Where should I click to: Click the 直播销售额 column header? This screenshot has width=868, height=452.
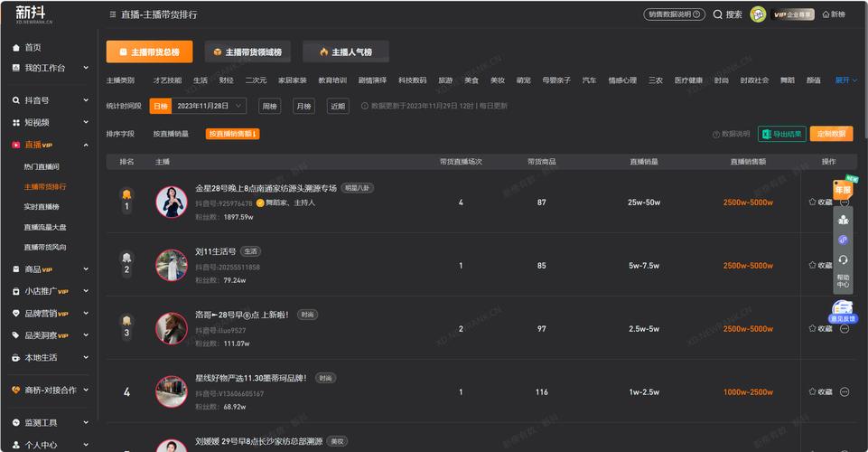point(748,162)
